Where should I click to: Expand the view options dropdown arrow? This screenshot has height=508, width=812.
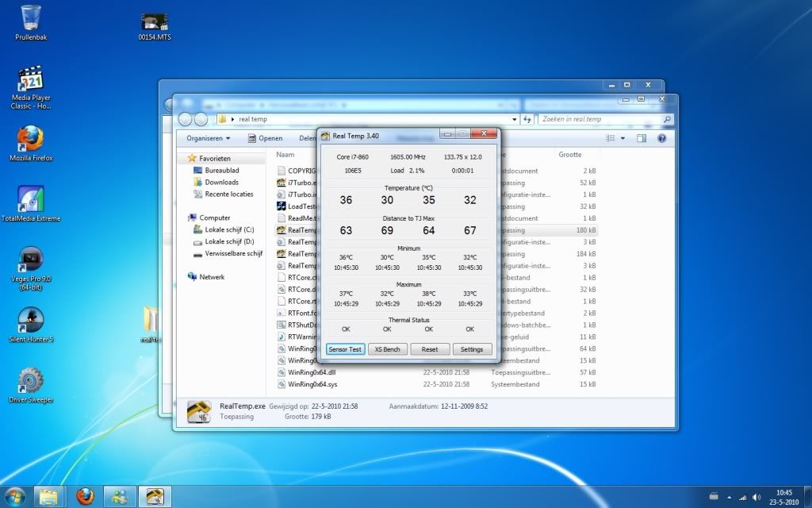click(623, 138)
